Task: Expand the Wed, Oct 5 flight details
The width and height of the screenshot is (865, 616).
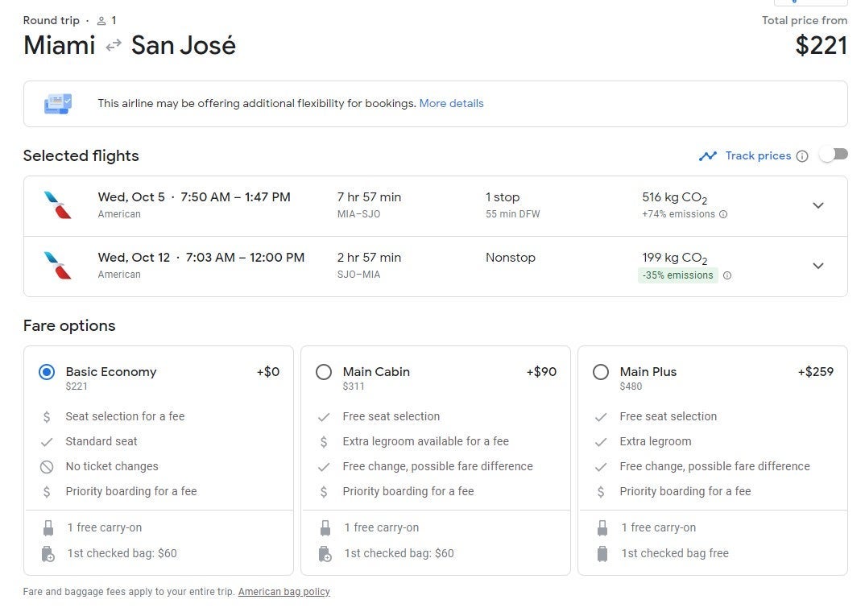Action: click(818, 205)
